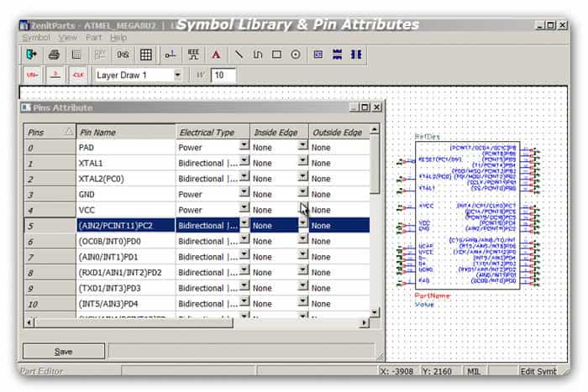The image size is (588, 392).
Task: Select the XTAL2(PC0) pin name cell
Action: (x=126, y=179)
